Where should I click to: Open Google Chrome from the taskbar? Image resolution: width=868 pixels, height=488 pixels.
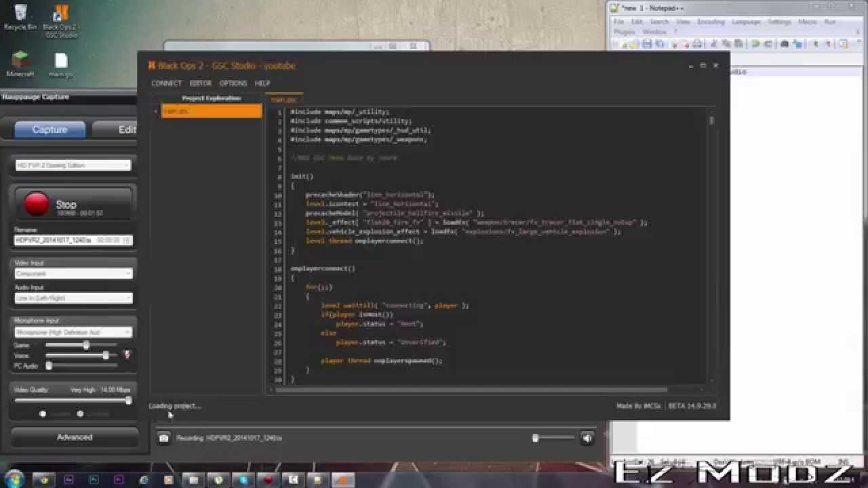[x=44, y=479]
